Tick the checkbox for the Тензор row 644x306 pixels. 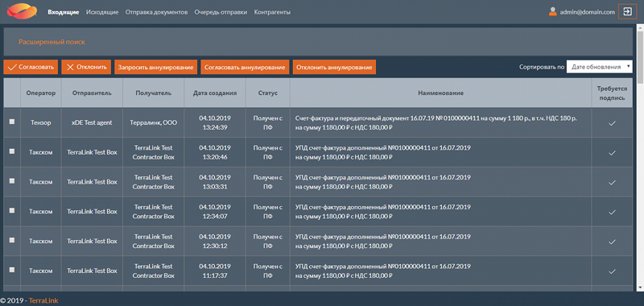pos(12,122)
